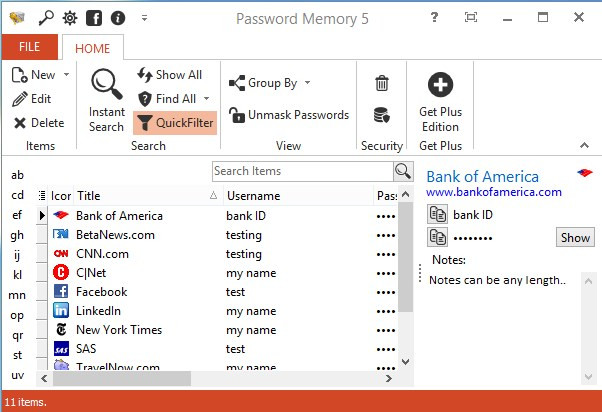Click the list scroll down arrow

click(405, 362)
